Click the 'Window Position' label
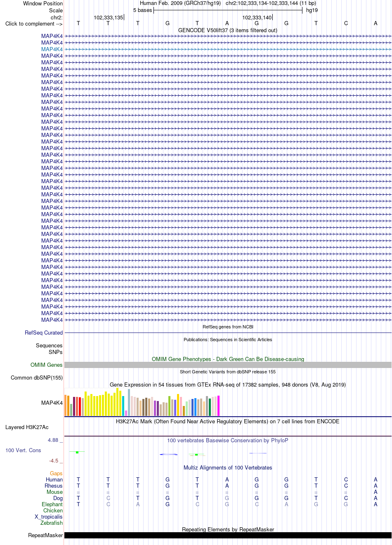This screenshot has height=545, width=392. 43,3
